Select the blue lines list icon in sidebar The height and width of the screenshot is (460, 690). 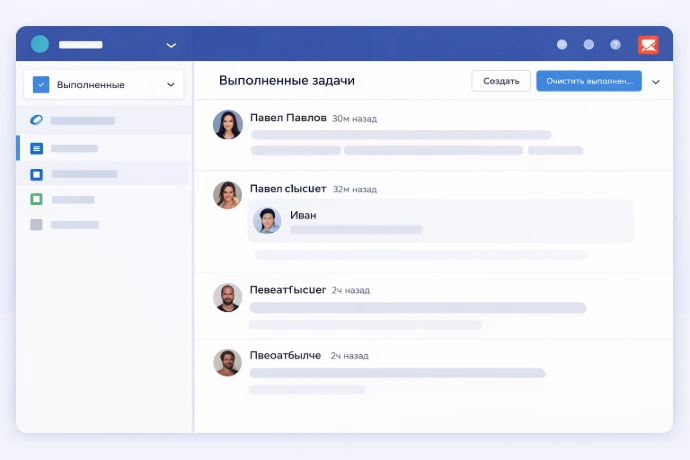(37, 148)
